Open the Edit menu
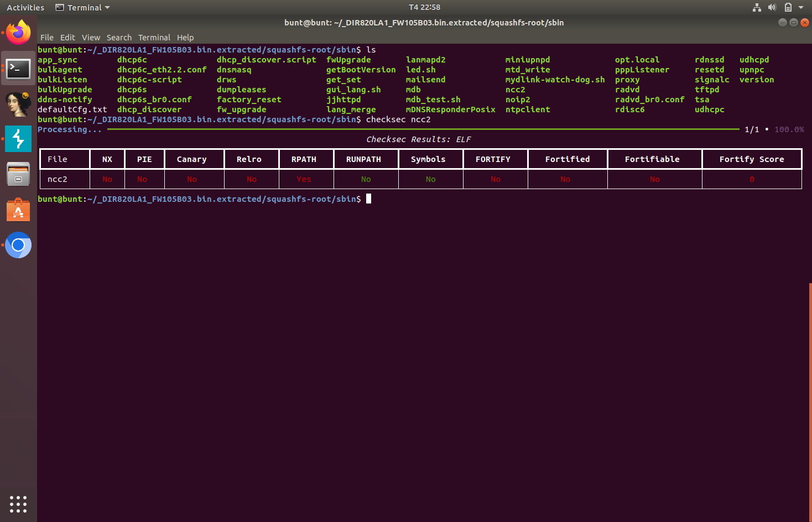812x522 pixels. (67, 38)
